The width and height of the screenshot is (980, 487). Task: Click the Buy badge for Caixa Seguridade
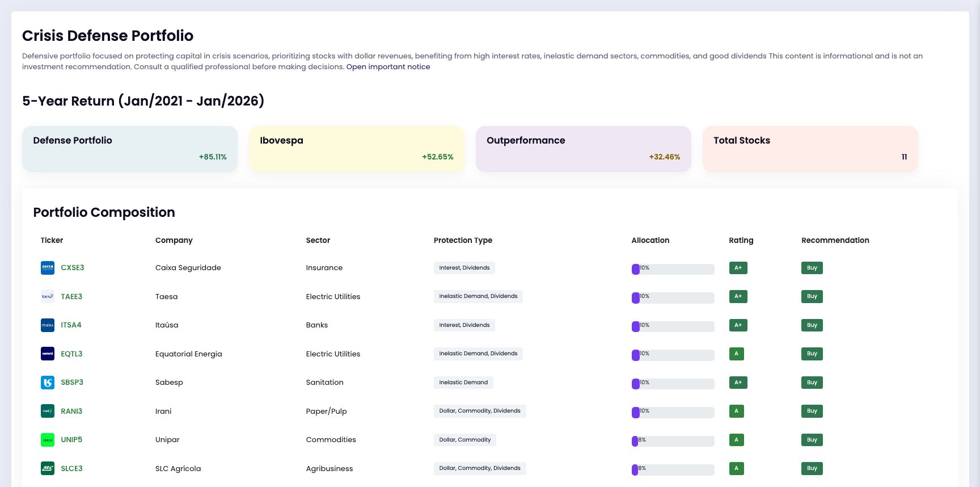(812, 268)
